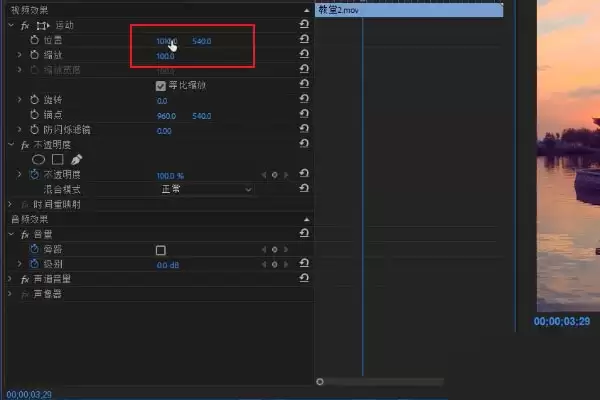Collapse the 音量 effect group

[11, 234]
